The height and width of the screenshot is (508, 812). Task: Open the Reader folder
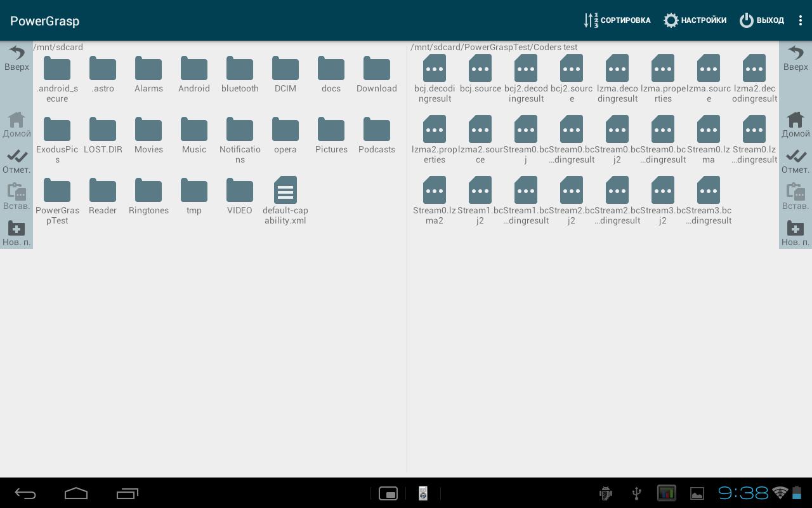103,196
